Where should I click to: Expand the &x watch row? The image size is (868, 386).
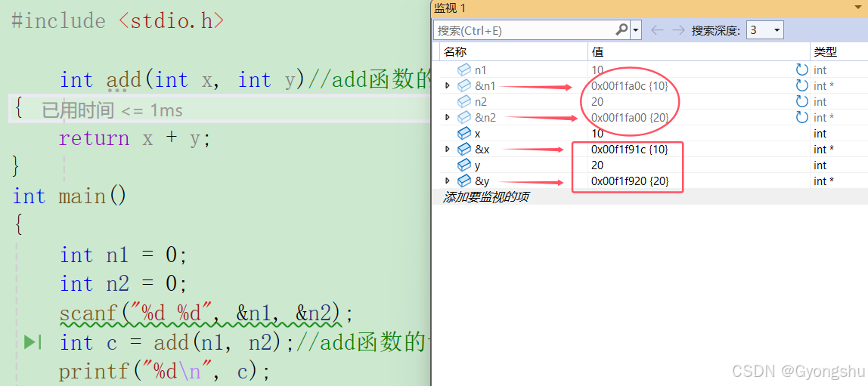pos(448,150)
